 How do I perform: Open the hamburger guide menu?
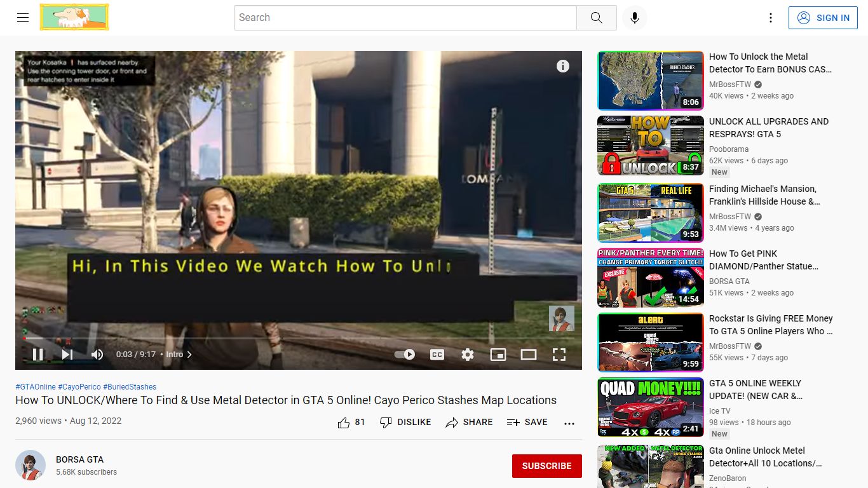(x=23, y=18)
